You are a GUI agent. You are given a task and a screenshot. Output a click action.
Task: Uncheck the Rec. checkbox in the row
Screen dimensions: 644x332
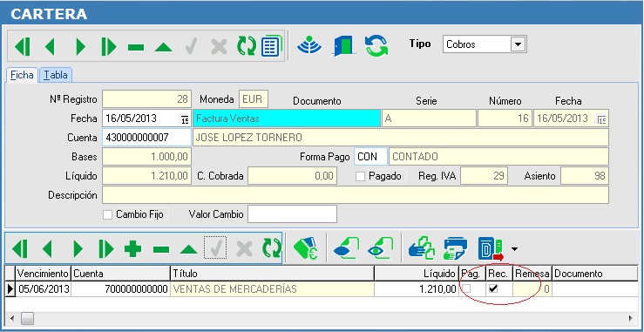(494, 288)
